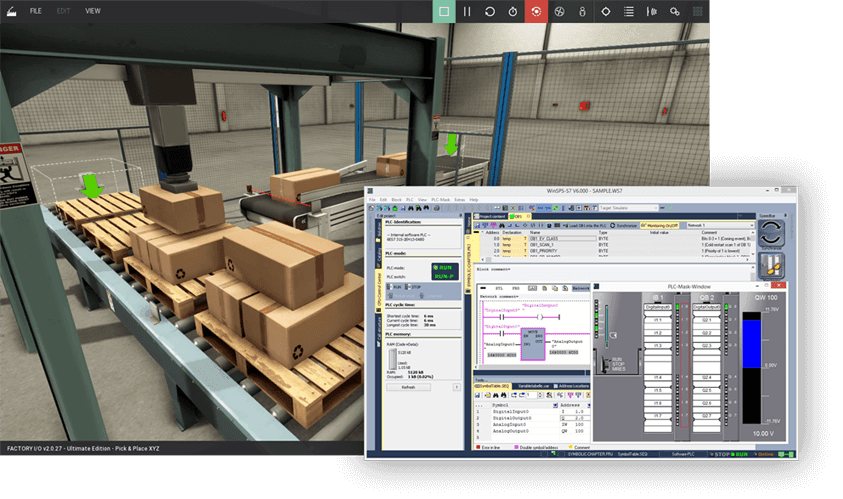
Task: Toggle the red failure injection icon
Action: [536, 11]
